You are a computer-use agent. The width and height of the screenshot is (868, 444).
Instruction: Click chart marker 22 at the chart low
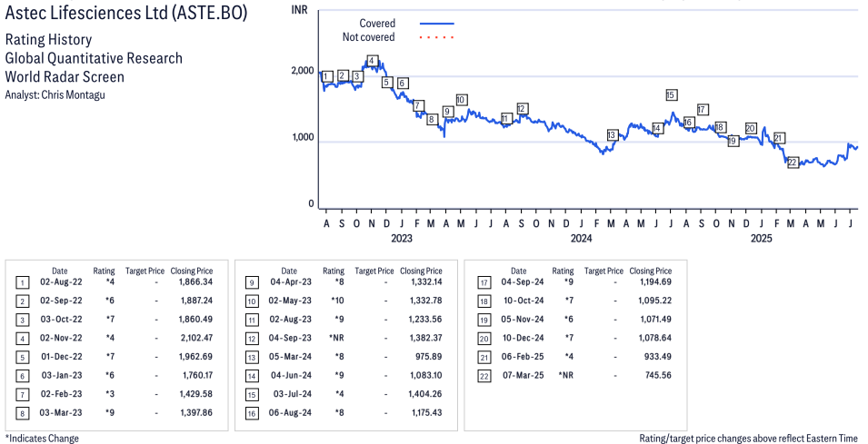[x=793, y=163]
